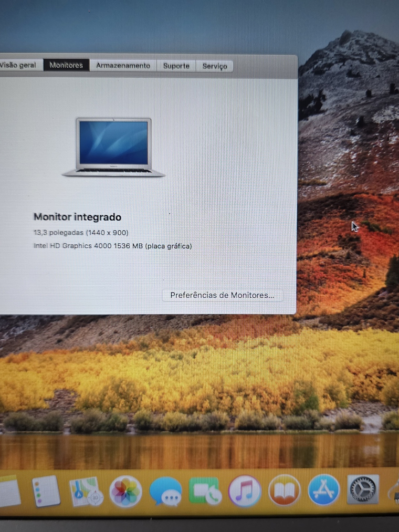Open the Reminders app in the Dock
This screenshot has width=399, height=532.
pyautogui.click(x=46, y=492)
